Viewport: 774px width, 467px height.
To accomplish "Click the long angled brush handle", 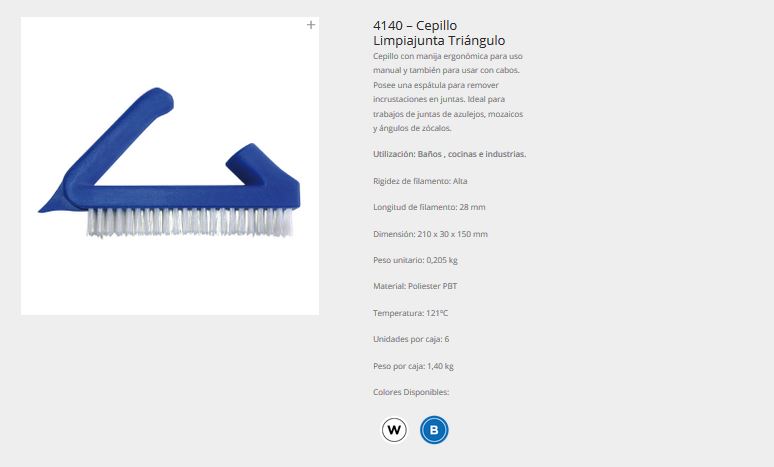I will click(123, 136).
